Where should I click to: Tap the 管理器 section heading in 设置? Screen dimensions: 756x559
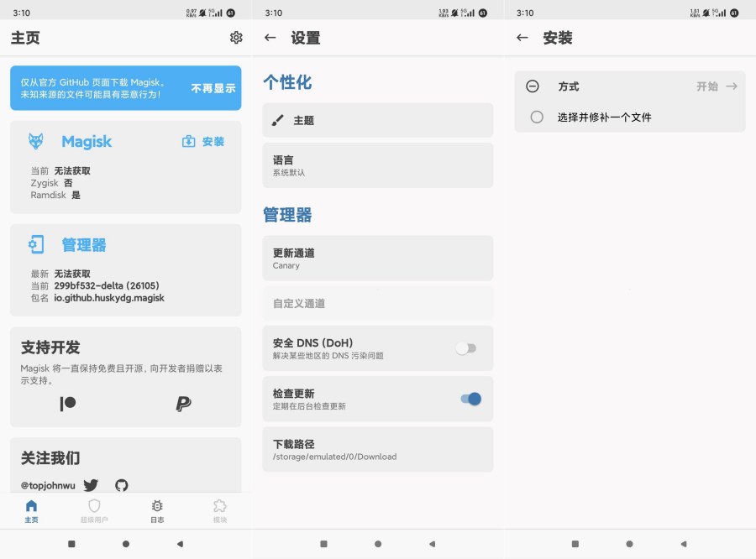coord(287,214)
